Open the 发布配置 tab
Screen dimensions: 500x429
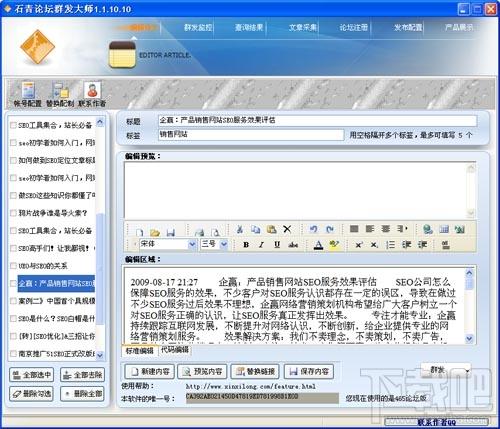(x=408, y=27)
